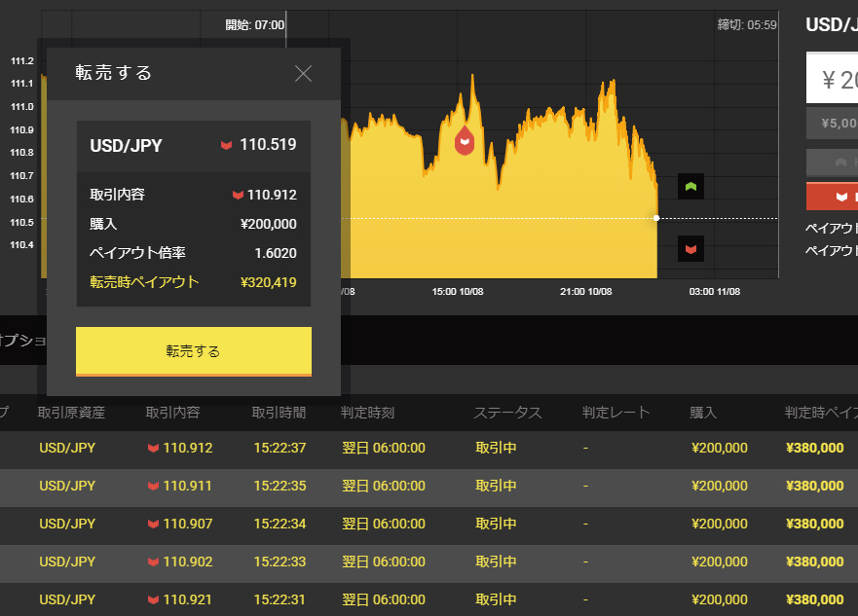The image size is (858, 616).
Task: Click the gray HIGH button on right panel
Action: click(x=833, y=163)
